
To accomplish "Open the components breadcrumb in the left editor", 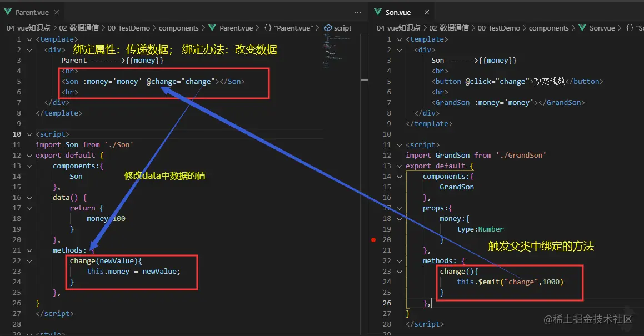I will [179, 28].
